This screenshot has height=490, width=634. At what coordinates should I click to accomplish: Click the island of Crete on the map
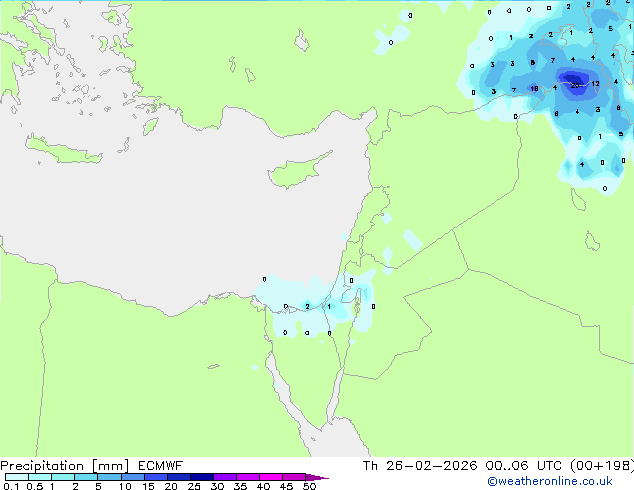(x=64, y=150)
